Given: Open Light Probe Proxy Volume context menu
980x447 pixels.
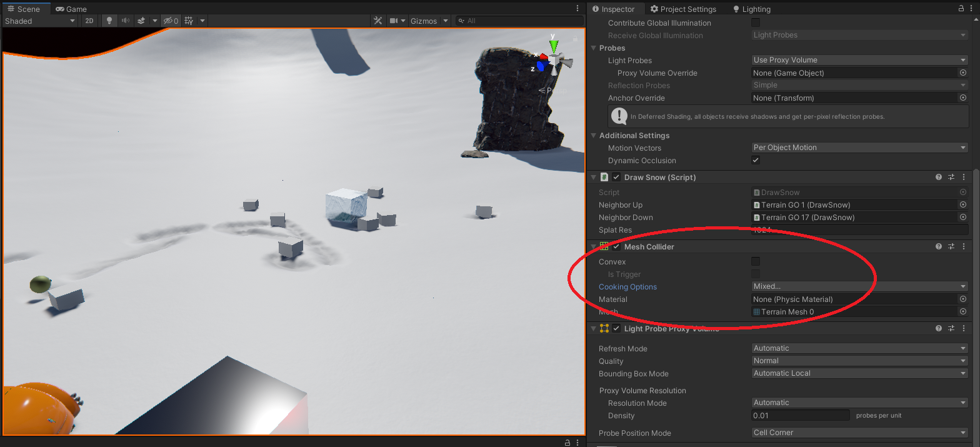Looking at the screenshot, I should coord(964,328).
